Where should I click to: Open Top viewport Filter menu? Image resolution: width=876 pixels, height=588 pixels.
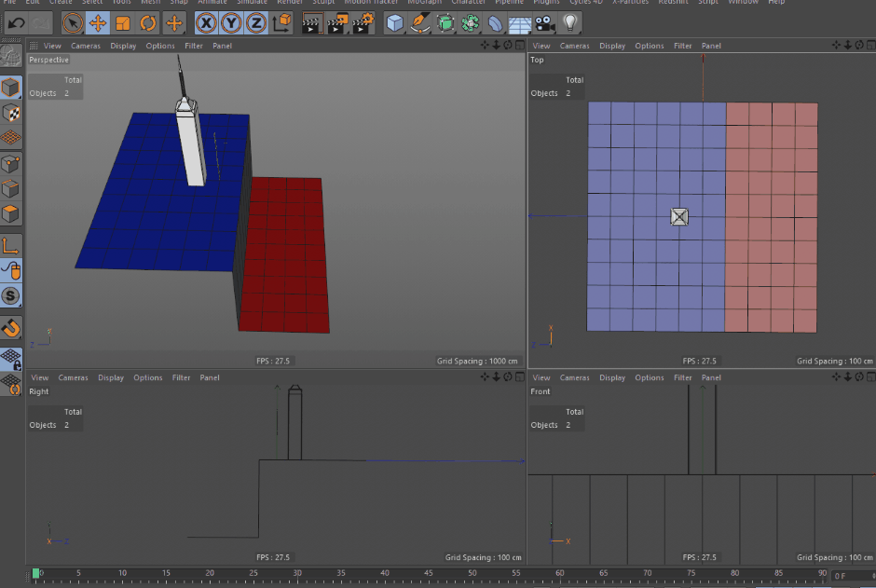[x=683, y=46]
